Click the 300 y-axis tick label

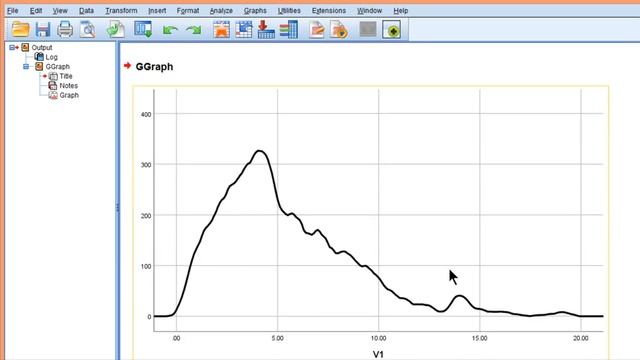coord(146,164)
